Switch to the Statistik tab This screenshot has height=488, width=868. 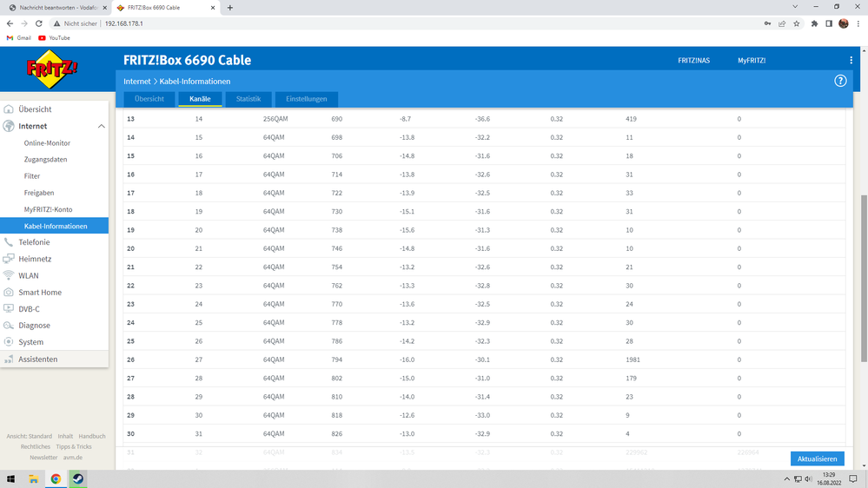tap(248, 99)
